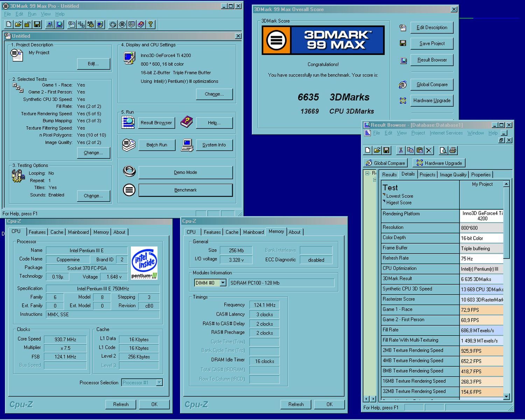Click Change... under Display and CPU Settings
The width and height of the screenshot is (525, 420).
214,94
